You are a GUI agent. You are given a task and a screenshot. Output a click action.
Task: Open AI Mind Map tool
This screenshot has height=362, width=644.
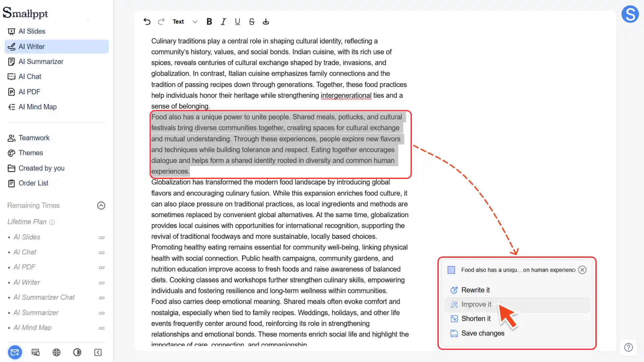pos(56,107)
